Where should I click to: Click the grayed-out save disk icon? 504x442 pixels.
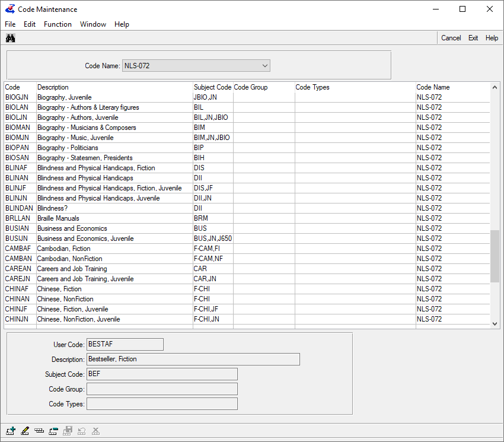coord(68,431)
